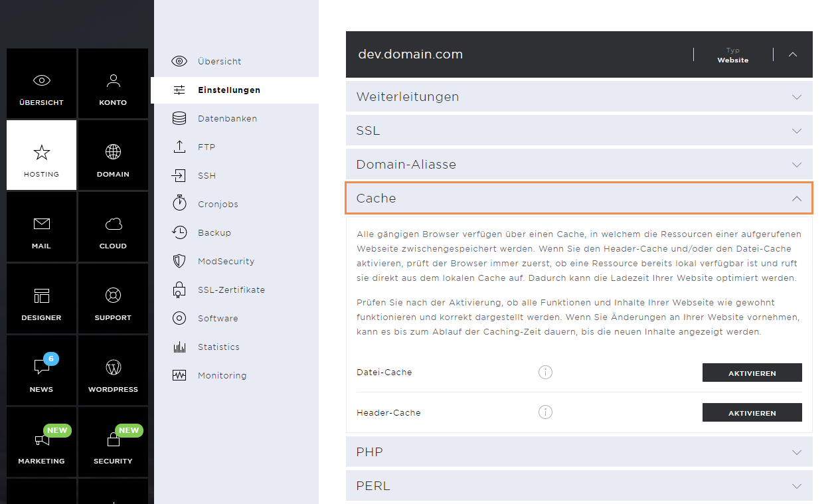The height and width of the screenshot is (504, 840).
Task: Show info for Header-Cache
Action: (x=545, y=412)
